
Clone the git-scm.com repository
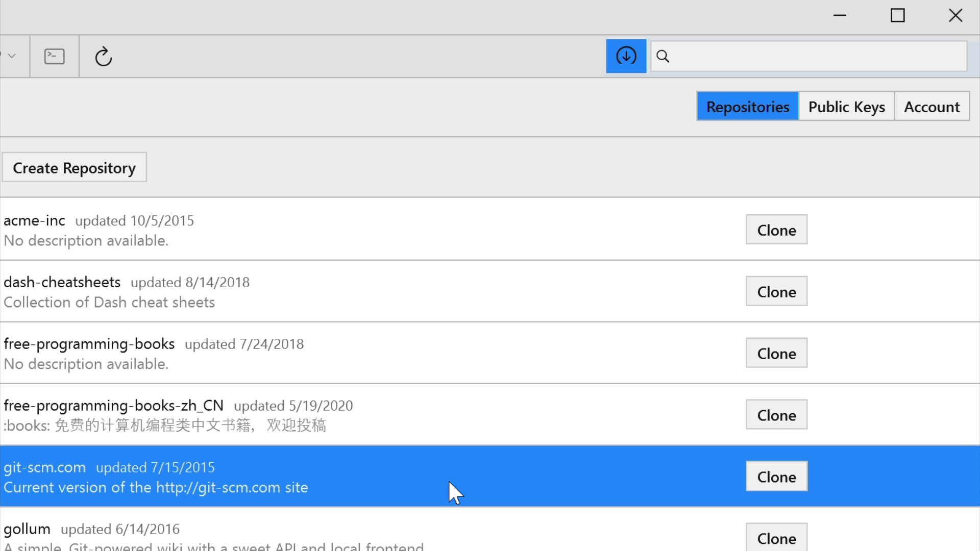pyautogui.click(x=776, y=476)
